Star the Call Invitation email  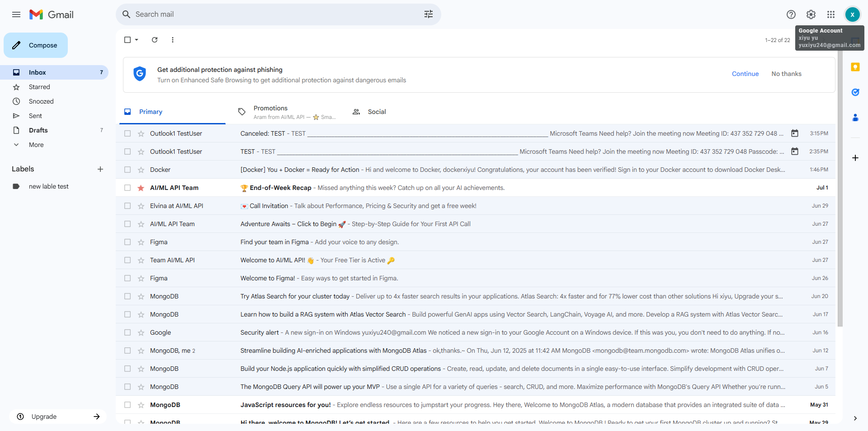coord(141,206)
